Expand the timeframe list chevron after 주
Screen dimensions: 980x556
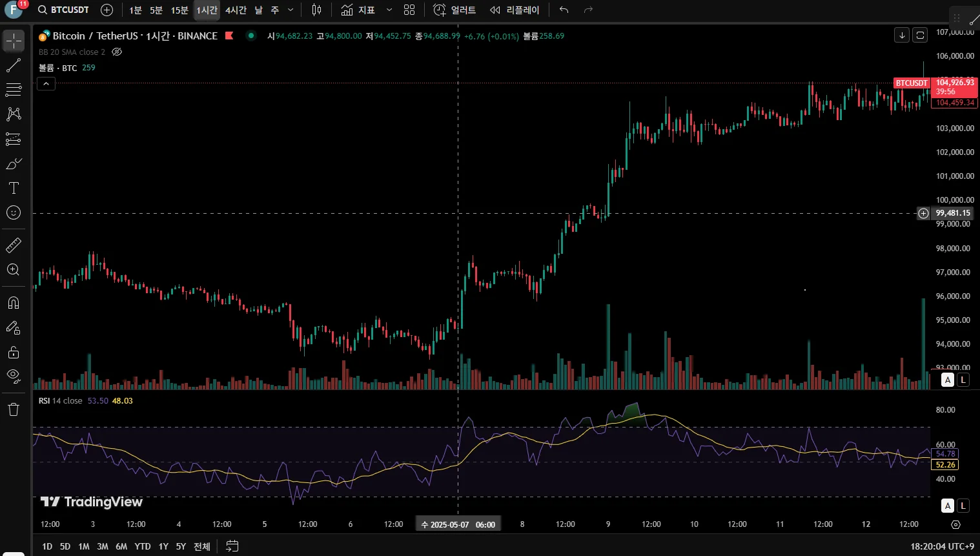pyautogui.click(x=291, y=10)
